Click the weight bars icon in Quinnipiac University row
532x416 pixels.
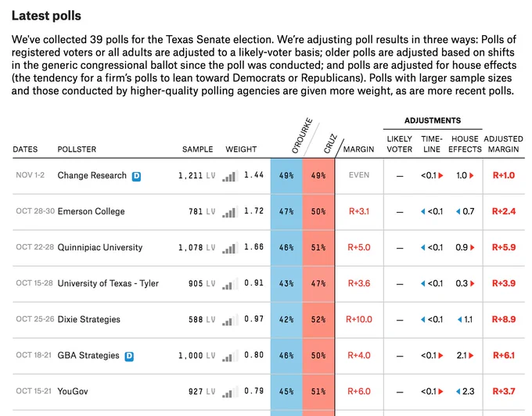230,248
